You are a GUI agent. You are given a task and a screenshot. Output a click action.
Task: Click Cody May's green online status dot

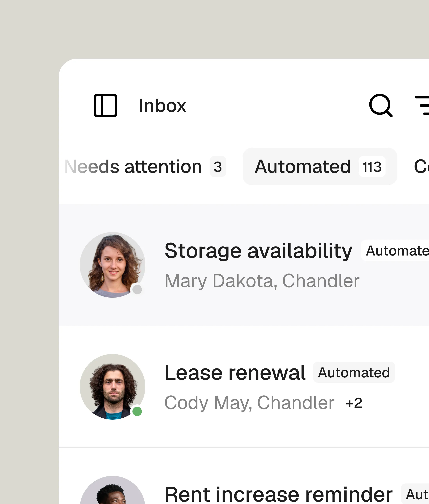[x=137, y=411]
